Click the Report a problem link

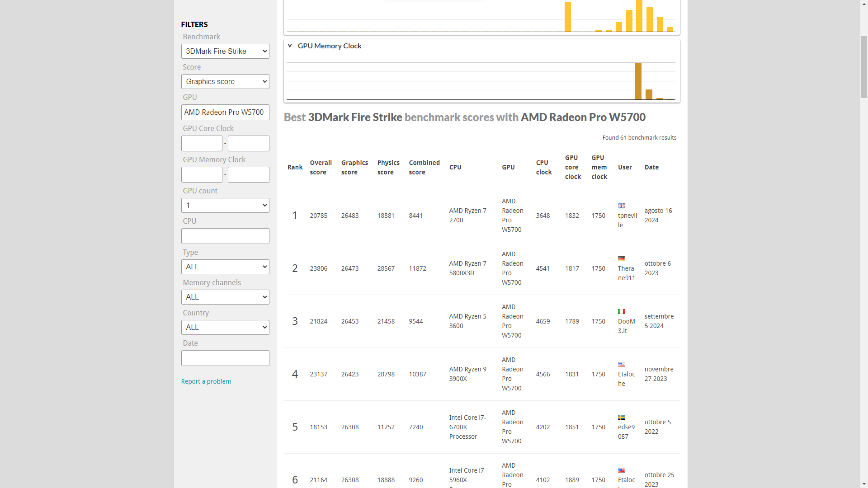(206, 381)
